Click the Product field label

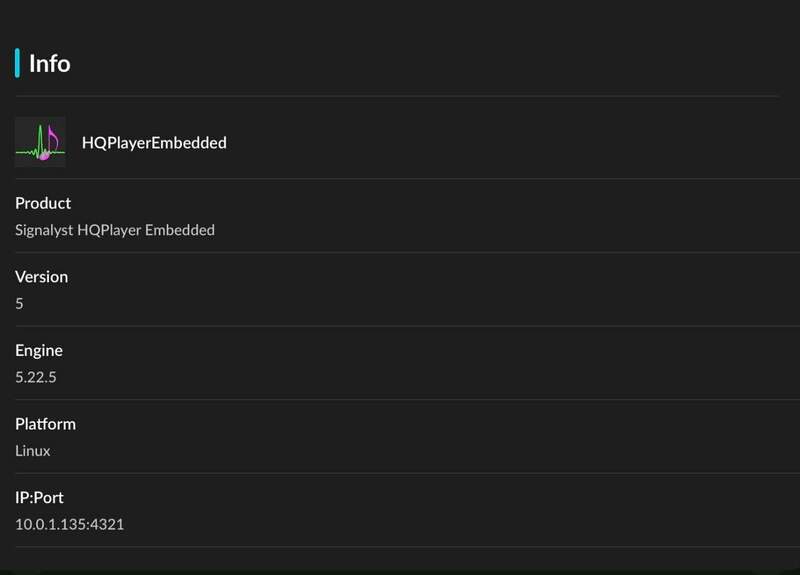[43, 203]
